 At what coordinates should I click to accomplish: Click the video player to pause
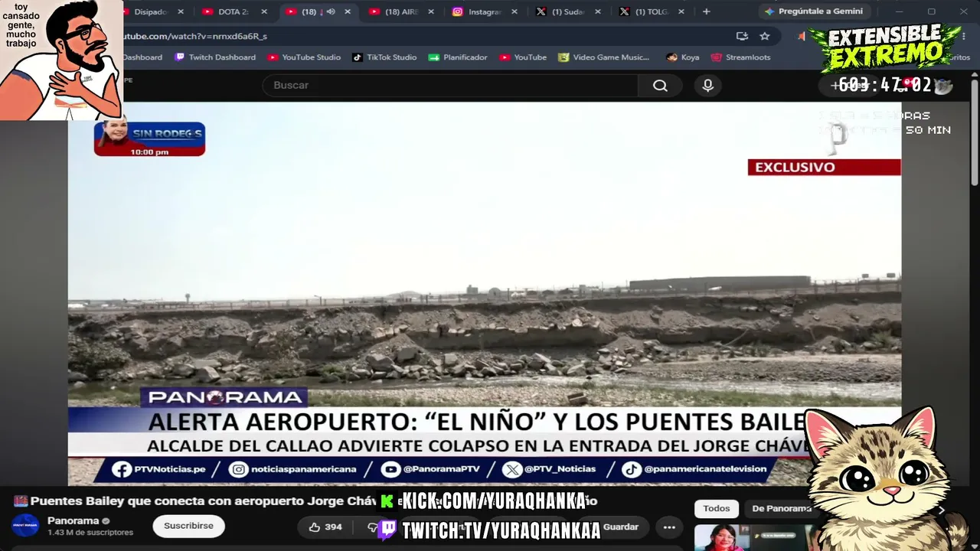pyautogui.click(x=484, y=293)
